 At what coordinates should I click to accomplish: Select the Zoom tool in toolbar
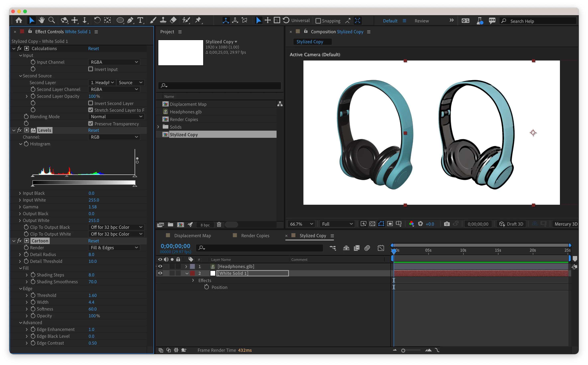(x=52, y=20)
